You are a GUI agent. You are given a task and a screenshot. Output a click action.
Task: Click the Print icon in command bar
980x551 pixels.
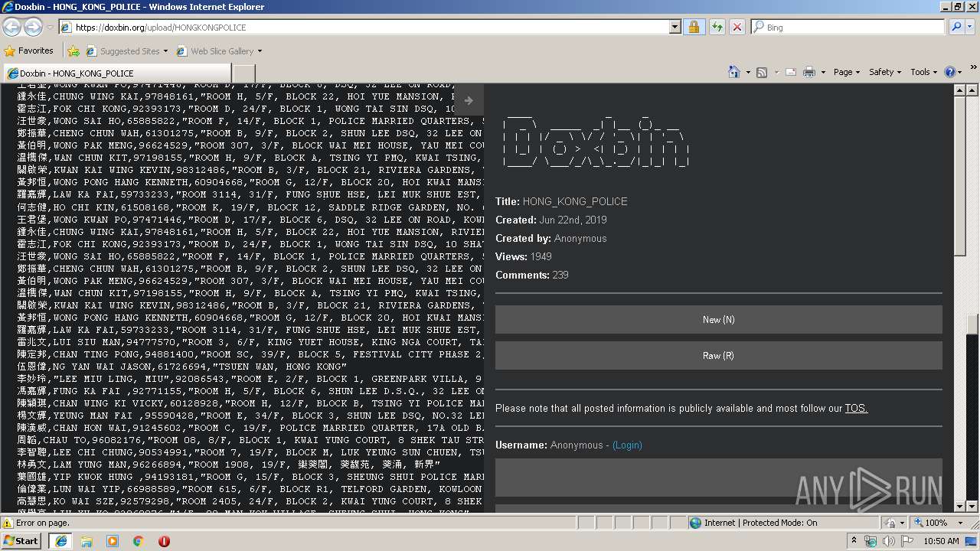coord(811,72)
